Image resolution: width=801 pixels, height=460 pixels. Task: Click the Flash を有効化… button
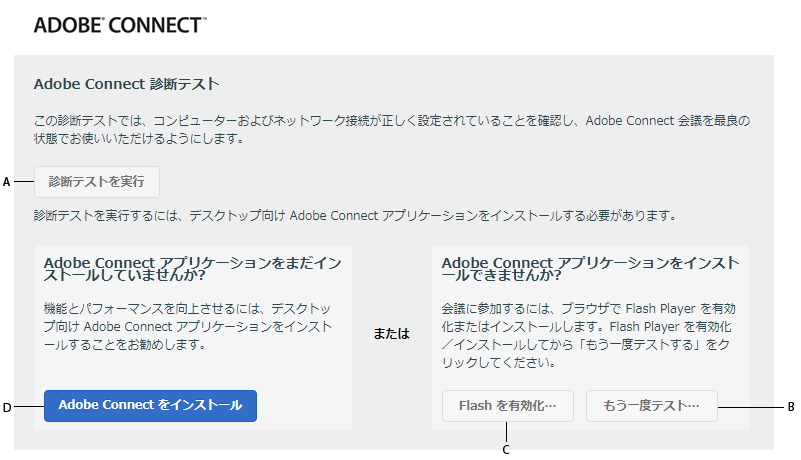508,406
